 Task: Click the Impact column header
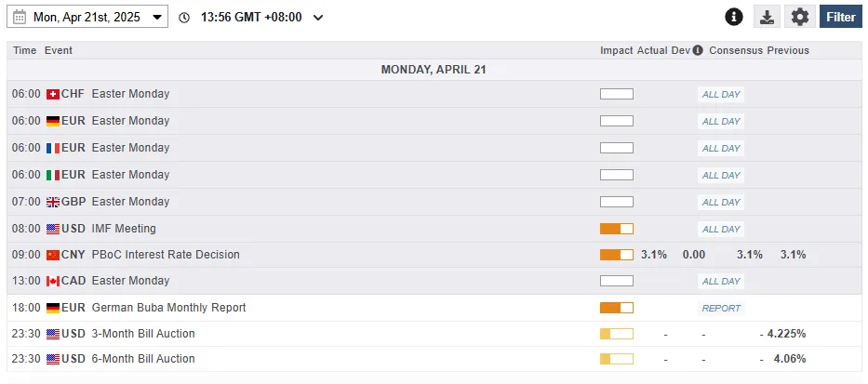(x=616, y=50)
